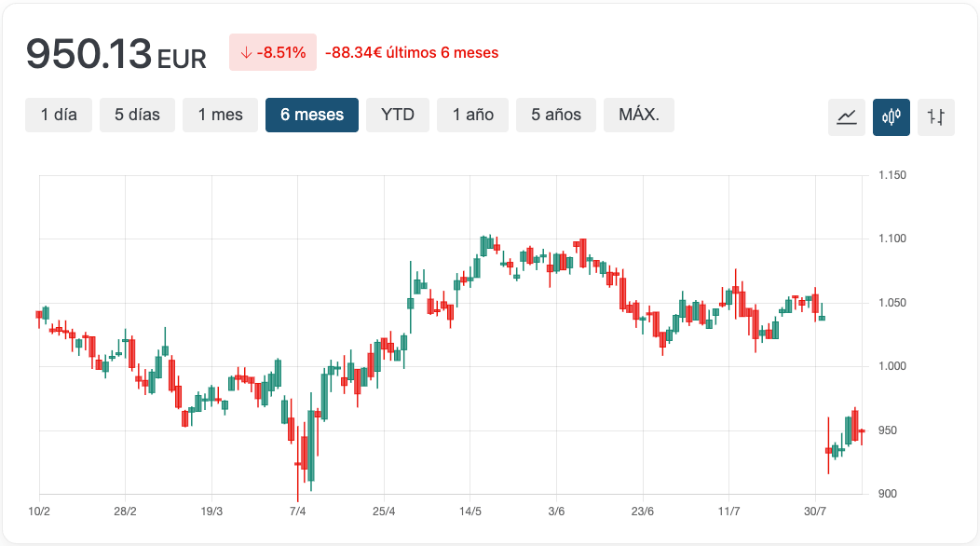Click the lowest candlestick near 7/4
This screenshot has width=980, height=546.
297,463
